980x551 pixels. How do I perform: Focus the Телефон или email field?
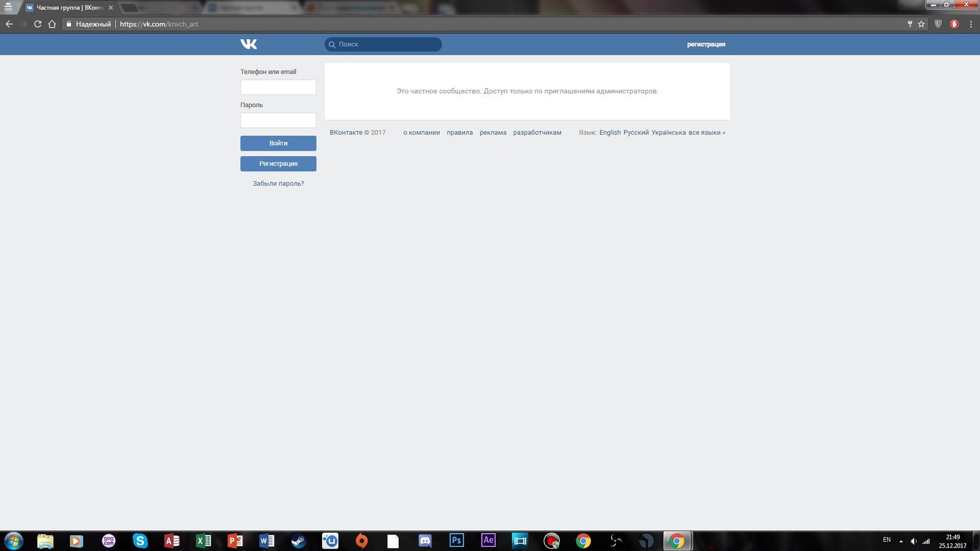[278, 87]
